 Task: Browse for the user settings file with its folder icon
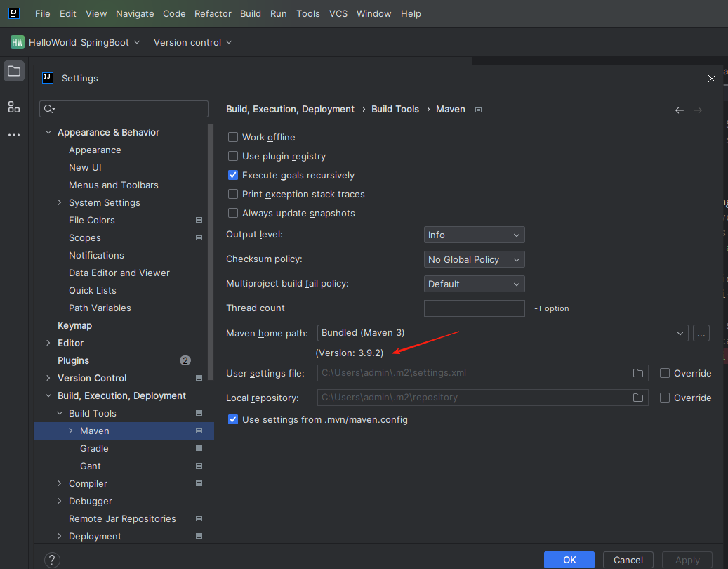(638, 373)
